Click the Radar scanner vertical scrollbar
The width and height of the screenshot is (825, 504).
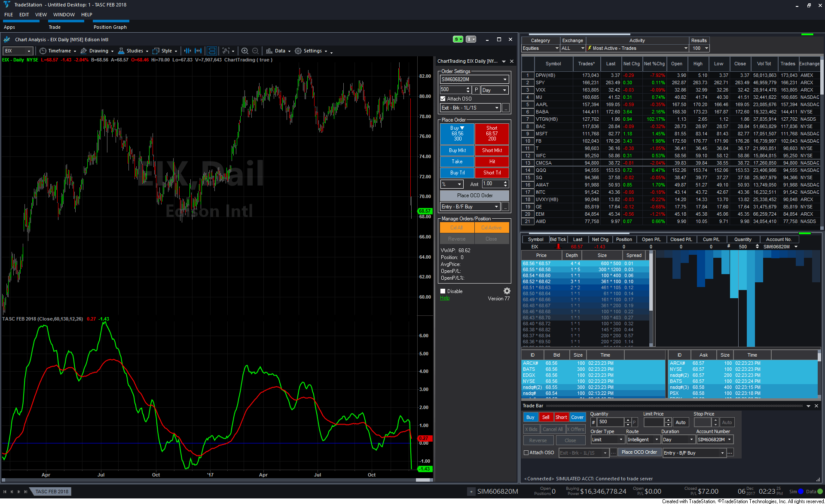822,77
